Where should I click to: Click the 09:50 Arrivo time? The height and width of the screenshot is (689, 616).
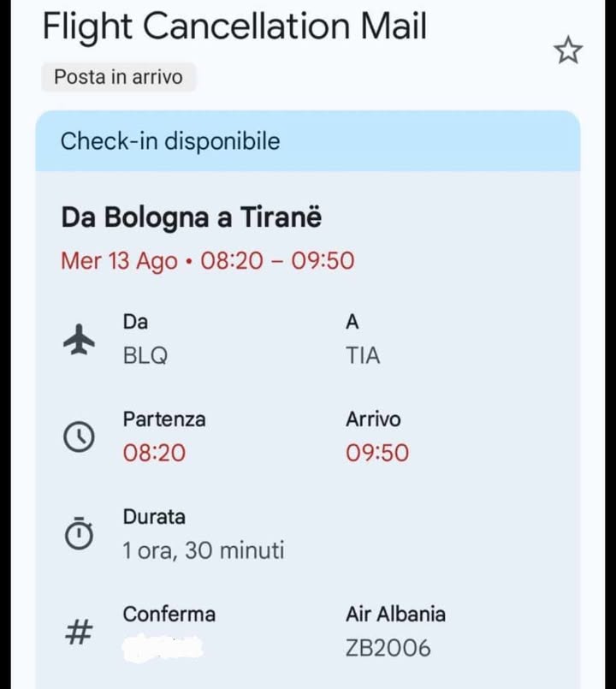tap(377, 453)
